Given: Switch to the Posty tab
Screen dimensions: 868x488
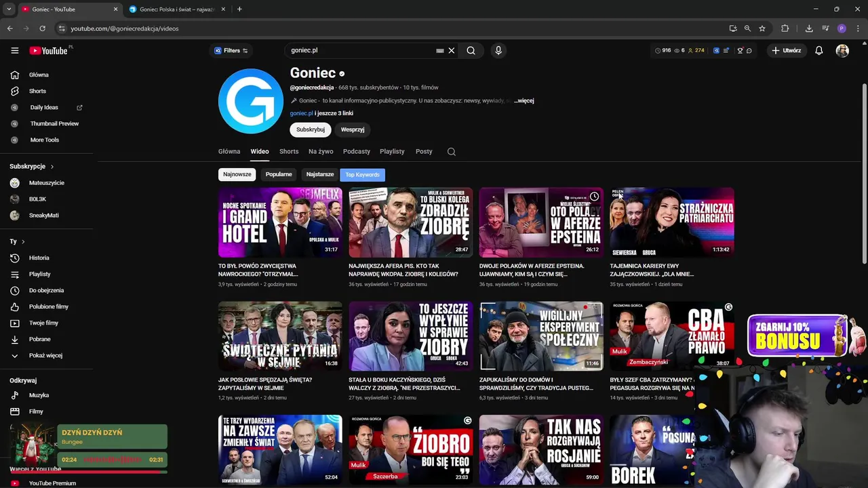Looking at the screenshot, I should (x=424, y=152).
